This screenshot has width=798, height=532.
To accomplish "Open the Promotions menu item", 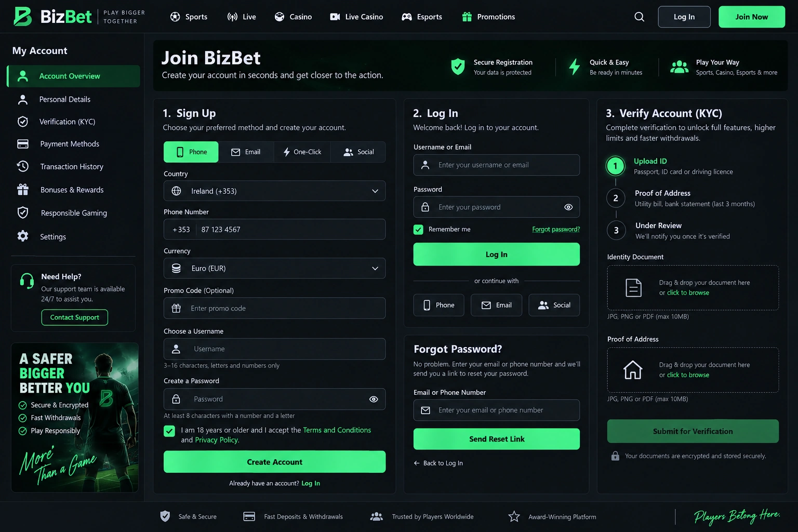I will (488, 17).
